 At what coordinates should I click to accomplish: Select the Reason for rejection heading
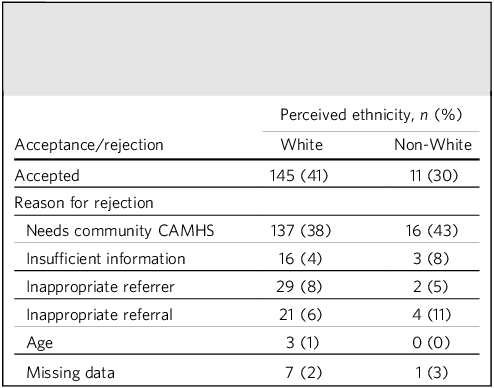coord(84,203)
